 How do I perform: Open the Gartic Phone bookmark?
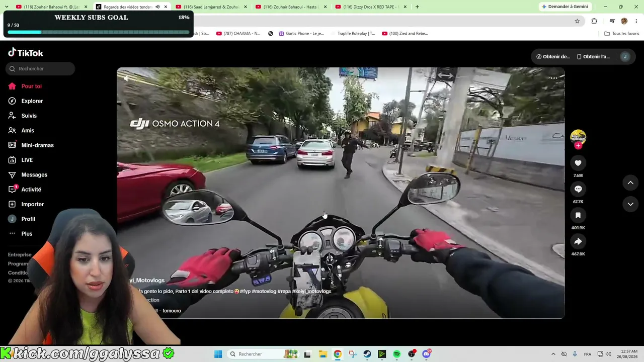tap(301, 34)
